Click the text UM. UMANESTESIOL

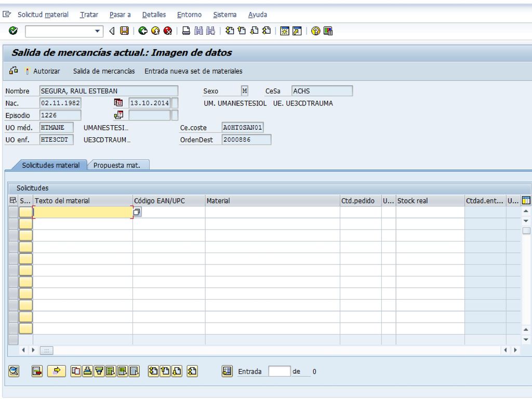point(235,103)
